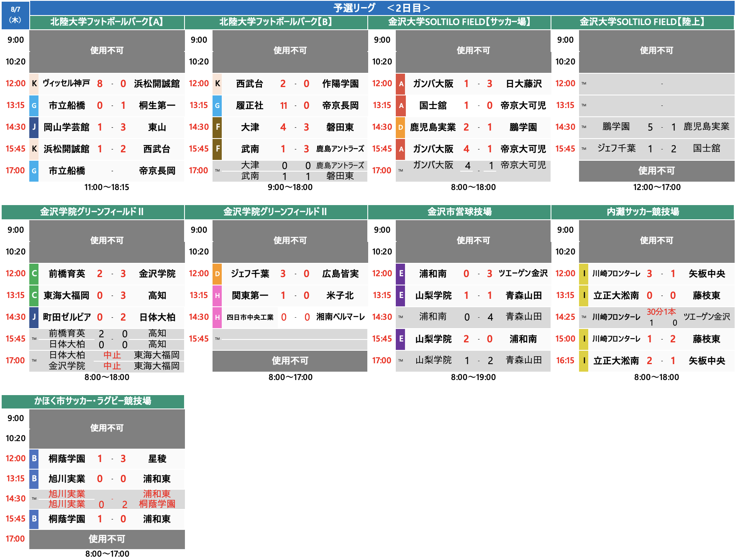Viewport: 738px width, 560px height.
Task: Click the C group badge beside 前橋育英
Action: tap(34, 274)
